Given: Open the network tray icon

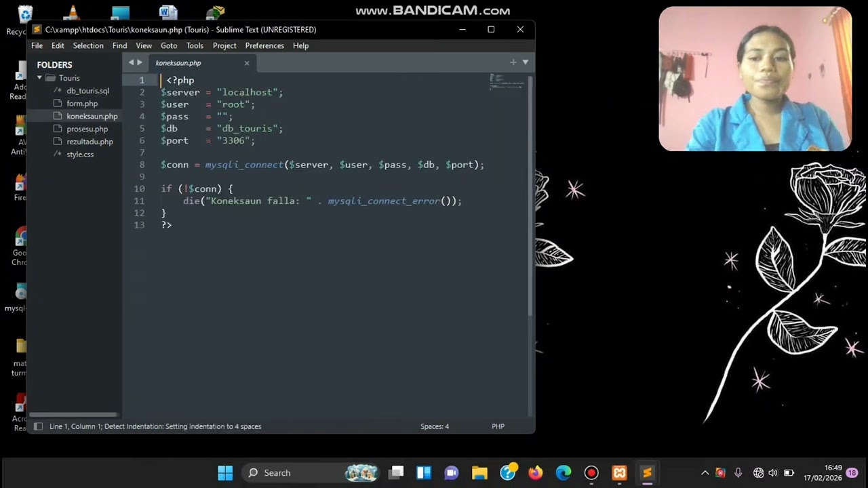Looking at the screenshot, I should tap(758, 472).
